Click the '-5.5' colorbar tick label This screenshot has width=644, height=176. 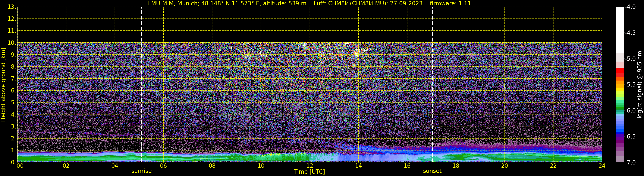[630, 85]
